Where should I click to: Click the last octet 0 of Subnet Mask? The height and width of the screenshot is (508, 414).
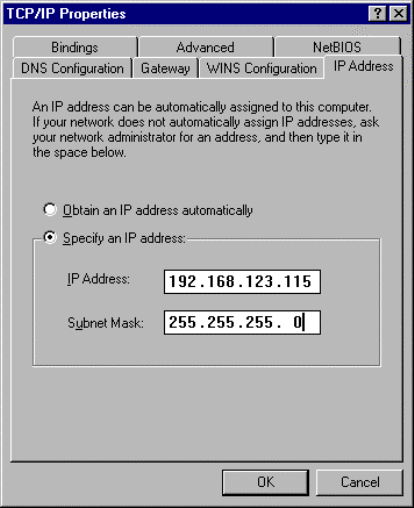point(298,322)
